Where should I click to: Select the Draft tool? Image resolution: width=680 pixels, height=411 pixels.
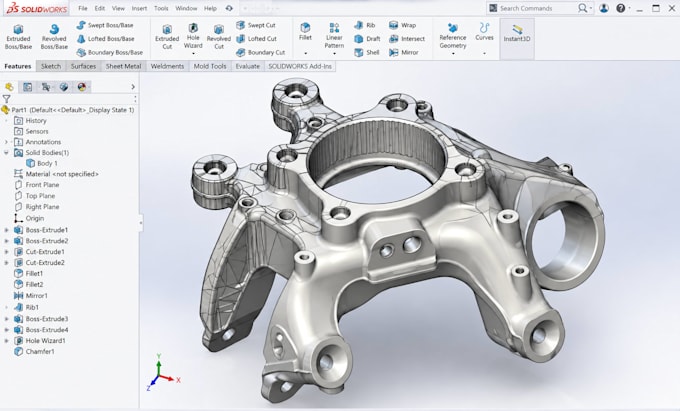click(x=367, y=39)
